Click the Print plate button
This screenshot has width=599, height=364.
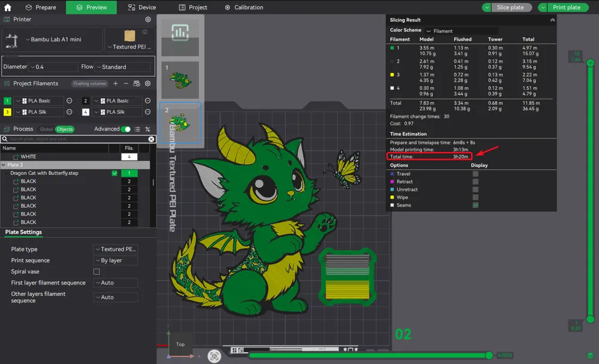point(567,7)
